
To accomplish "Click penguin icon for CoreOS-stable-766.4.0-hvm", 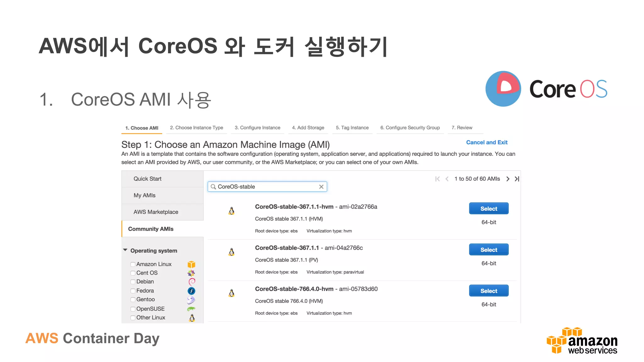I will [x=231, y=293].
